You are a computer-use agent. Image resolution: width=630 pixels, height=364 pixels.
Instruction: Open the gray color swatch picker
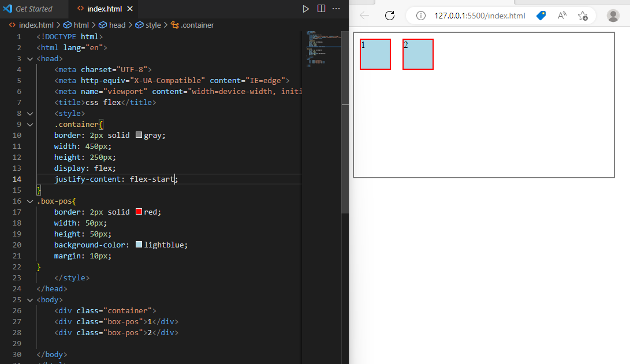(139, 135)
